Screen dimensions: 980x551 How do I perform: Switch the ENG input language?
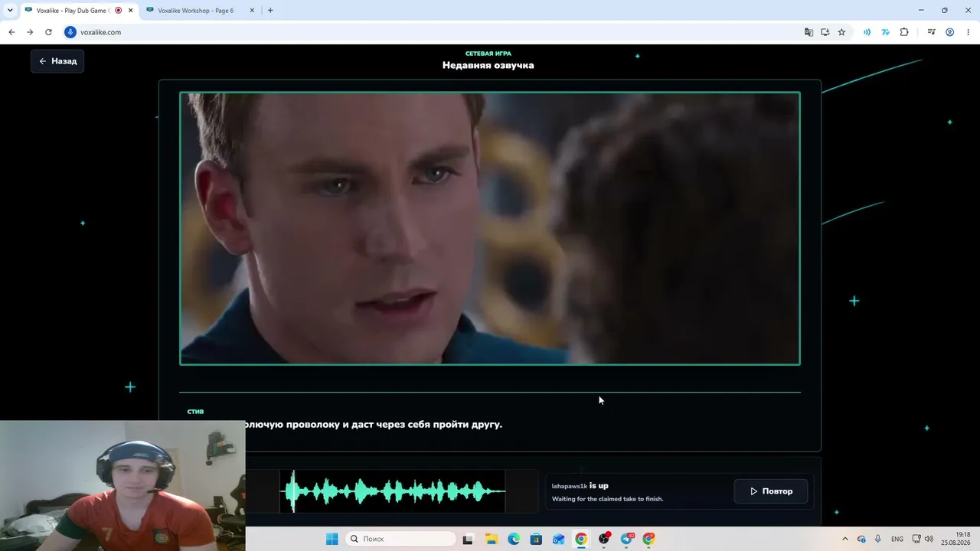897,539
